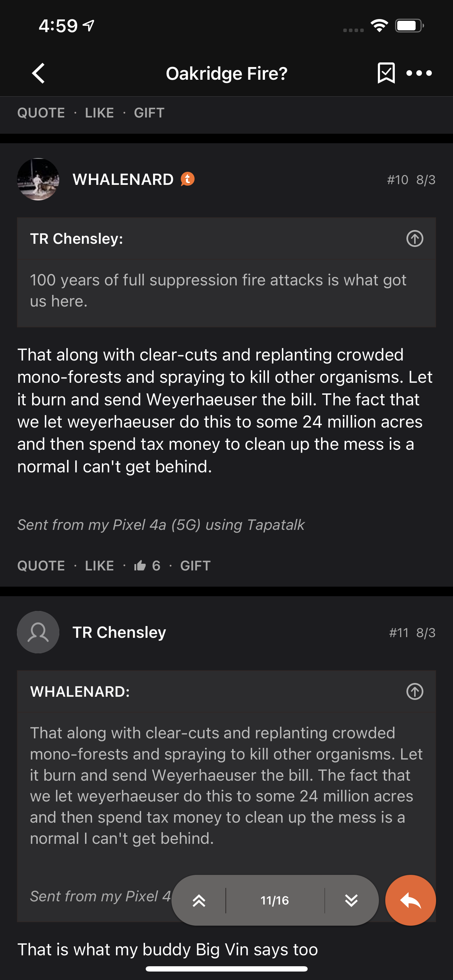Tap WHALENARD's profile avatar
This screenshot has width=453, height=980.
(38, 179)
